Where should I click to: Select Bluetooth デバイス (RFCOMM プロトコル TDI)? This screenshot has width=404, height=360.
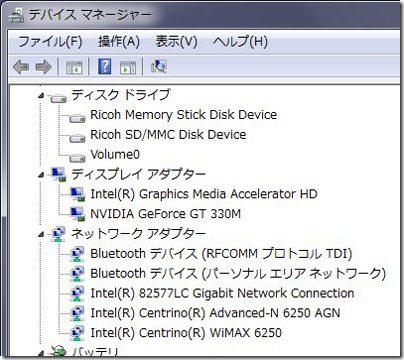[x=221, y=254]
